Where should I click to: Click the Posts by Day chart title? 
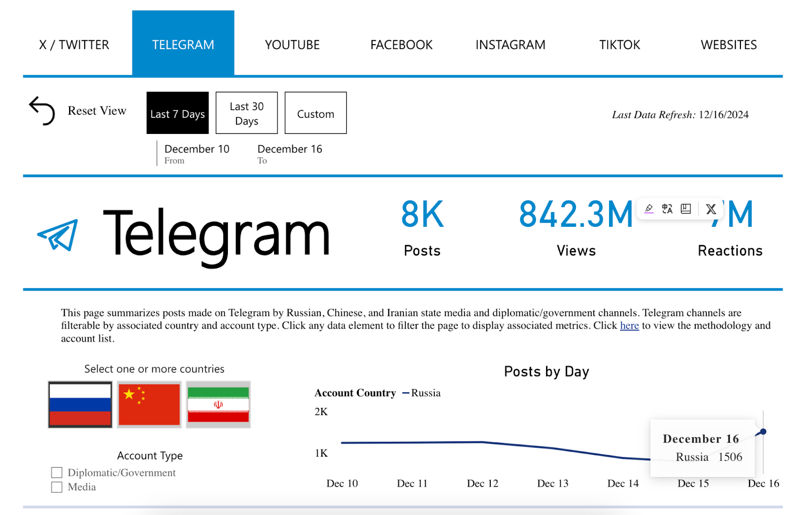(x=547, y=372)
